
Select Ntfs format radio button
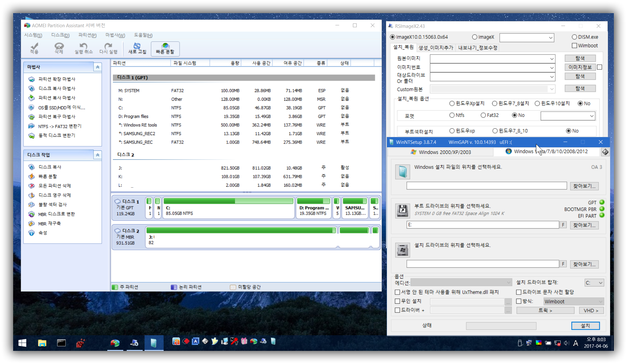452,115
